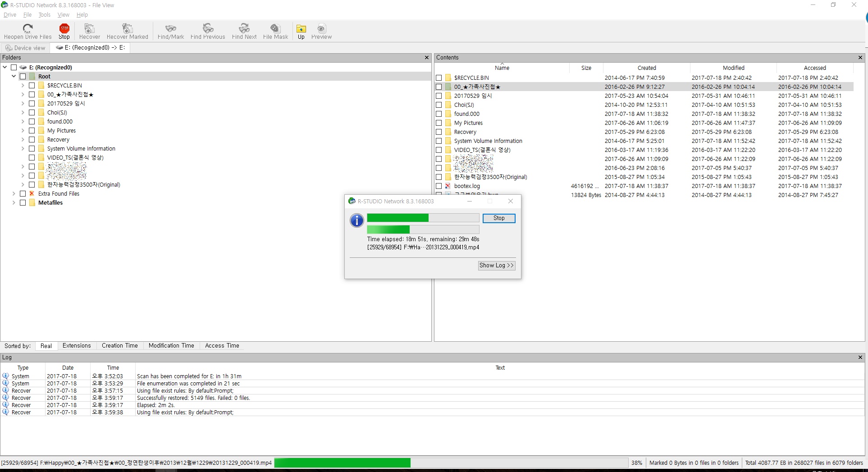Click the Reopen Drive Files toolbar icon

(x=27, y=28)
